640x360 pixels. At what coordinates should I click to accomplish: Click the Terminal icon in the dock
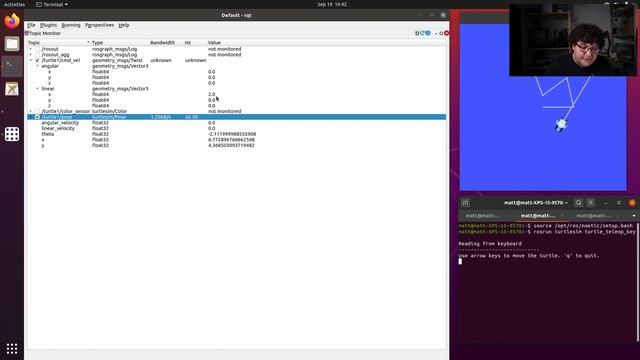click(12, 66)
